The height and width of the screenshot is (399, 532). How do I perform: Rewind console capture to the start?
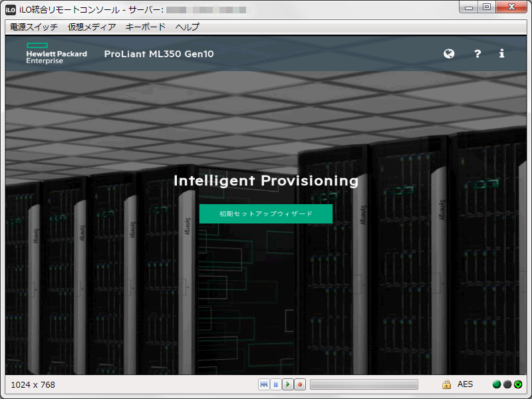coord(263,384)
